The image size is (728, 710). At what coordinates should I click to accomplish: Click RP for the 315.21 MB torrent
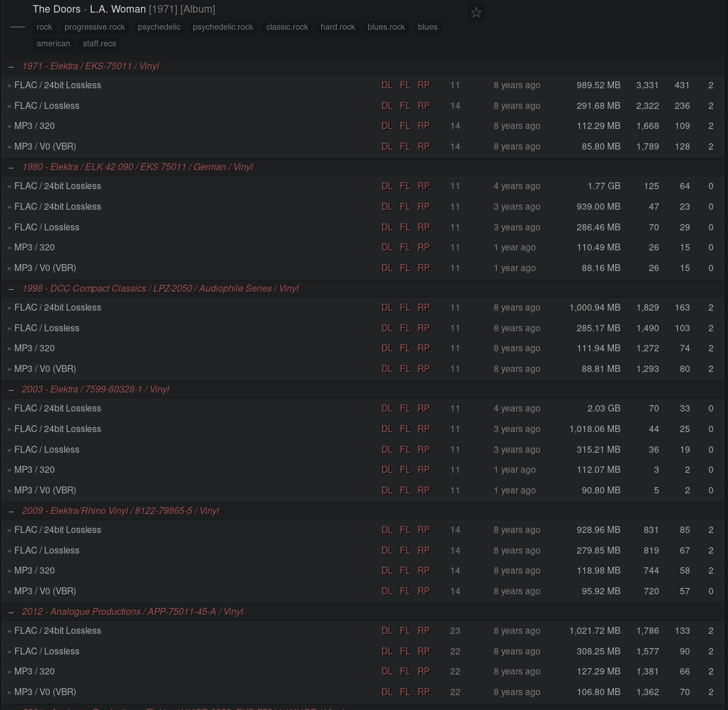(423, 449)
